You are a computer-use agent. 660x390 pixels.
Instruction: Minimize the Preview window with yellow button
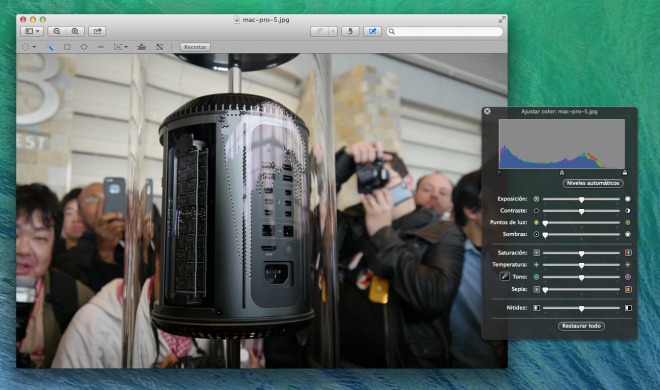(x=33, y=19)
